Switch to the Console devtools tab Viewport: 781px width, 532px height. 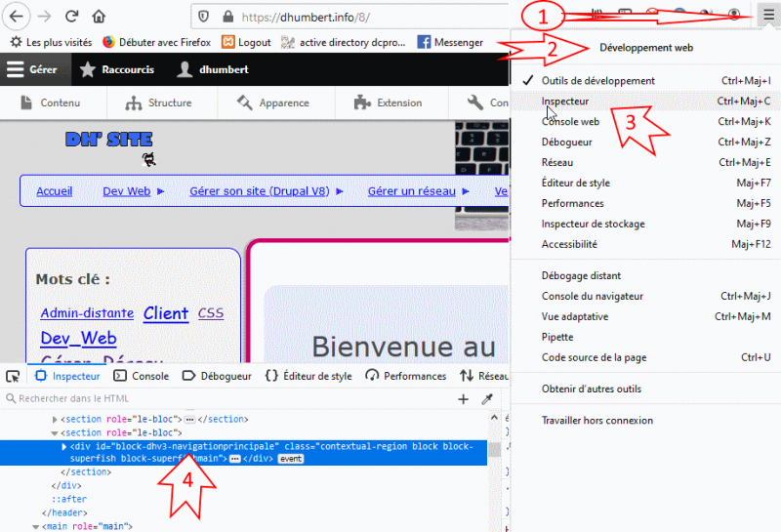(142, 376)
